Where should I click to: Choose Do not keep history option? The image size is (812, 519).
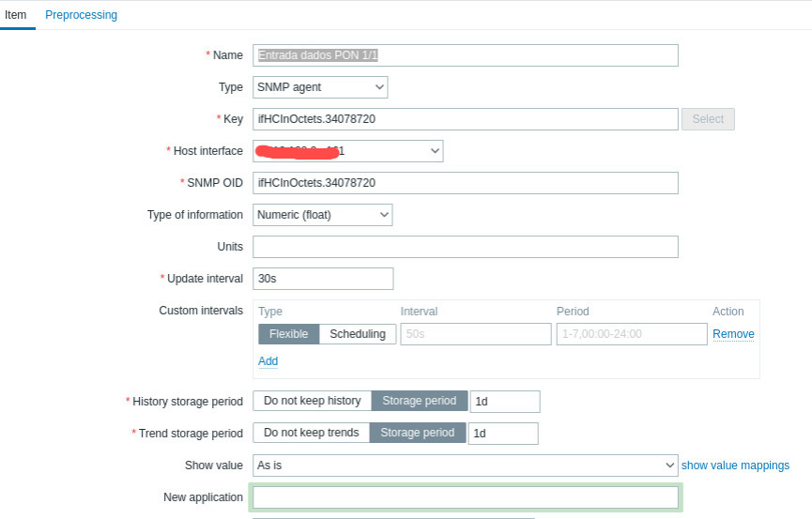coord(312,401)
